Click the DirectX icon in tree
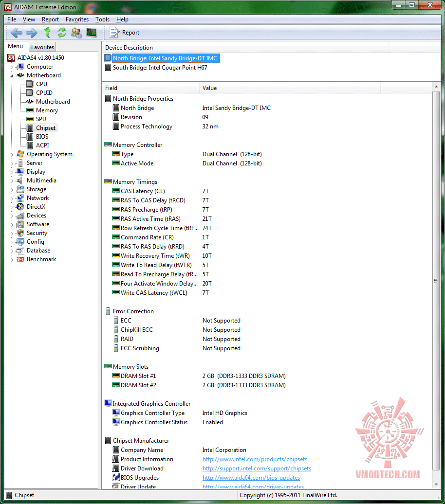This screenshot has width=445, height=504. coord(20,207)
